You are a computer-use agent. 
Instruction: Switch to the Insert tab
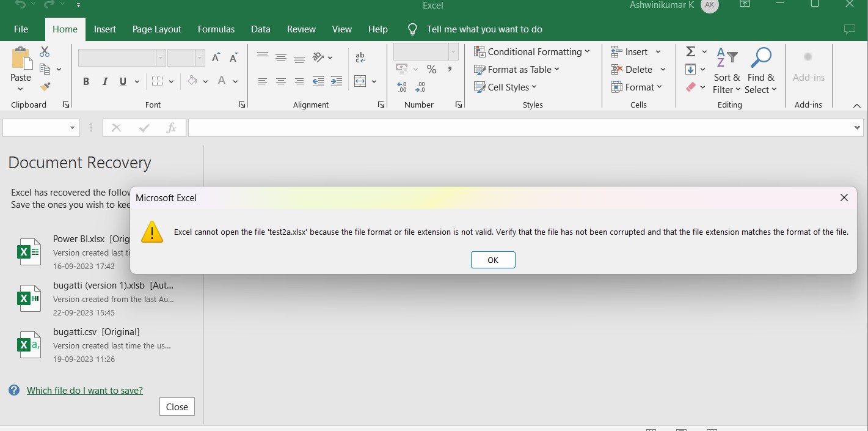point(105,29)
